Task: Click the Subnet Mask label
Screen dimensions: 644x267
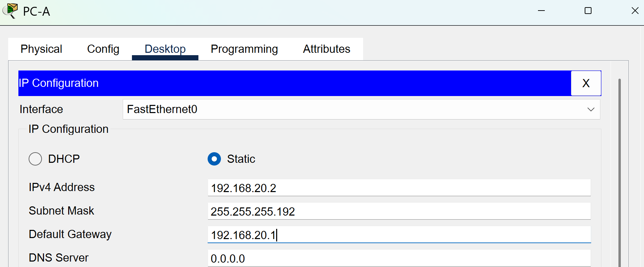Action: 61,211
